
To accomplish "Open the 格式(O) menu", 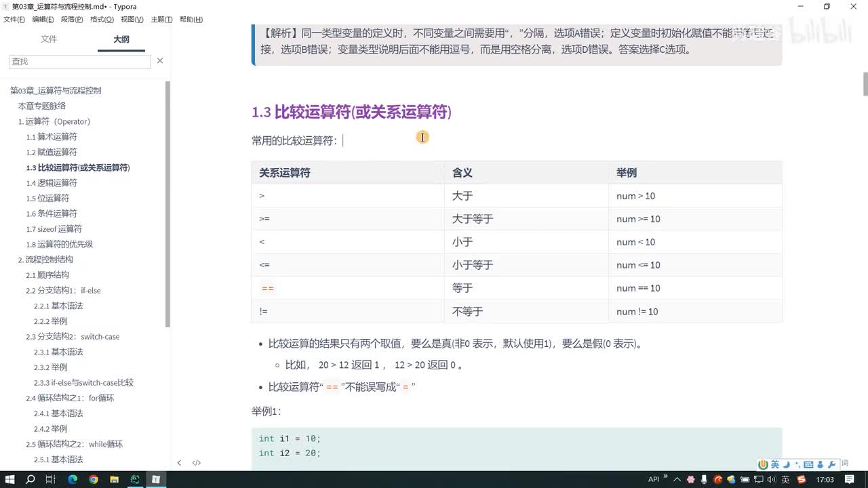I will pyautogui.click(x=102, y=19).
